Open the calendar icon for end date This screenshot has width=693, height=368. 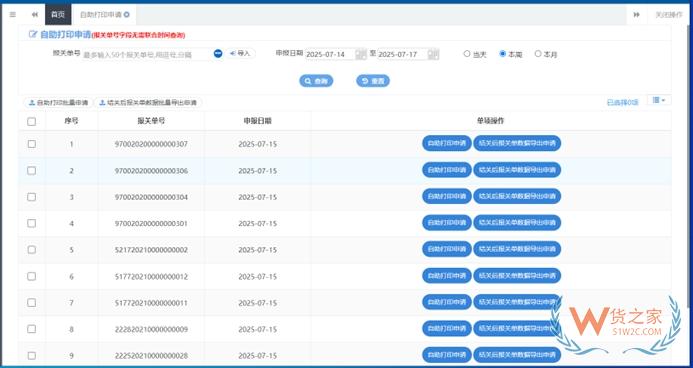click(x=433, y=54)
